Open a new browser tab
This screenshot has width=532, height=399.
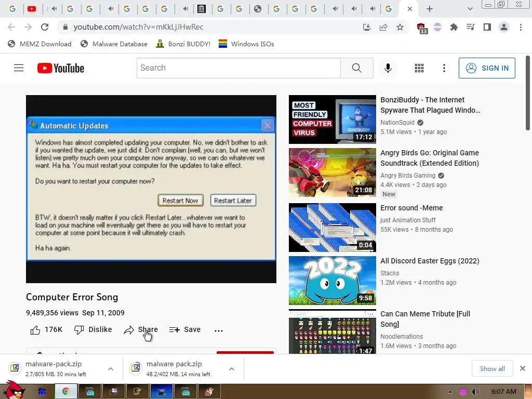(x=430, y=9)
